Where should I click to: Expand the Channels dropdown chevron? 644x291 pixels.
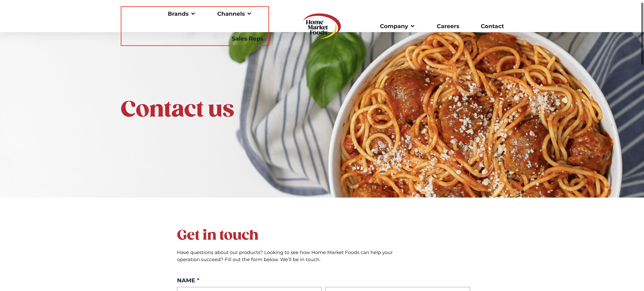click(x=249, y=14)
